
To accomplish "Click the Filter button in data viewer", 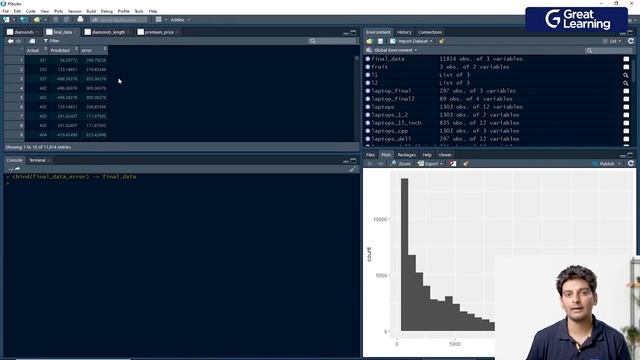I will [51, 41].
